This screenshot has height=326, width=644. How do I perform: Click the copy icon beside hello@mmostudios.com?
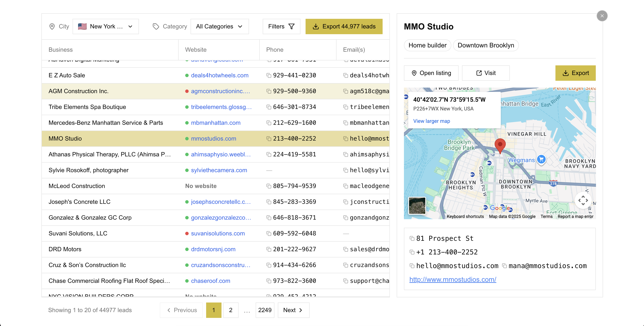click(412, 266)
